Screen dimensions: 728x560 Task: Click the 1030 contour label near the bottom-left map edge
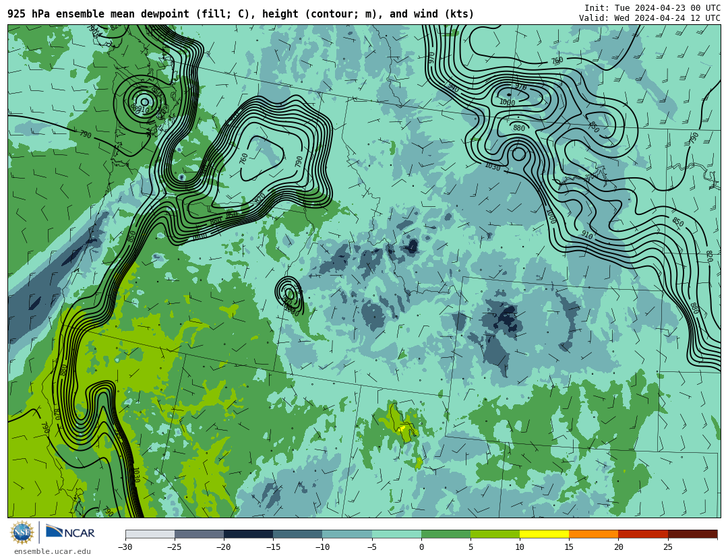[x=136, y=474]
